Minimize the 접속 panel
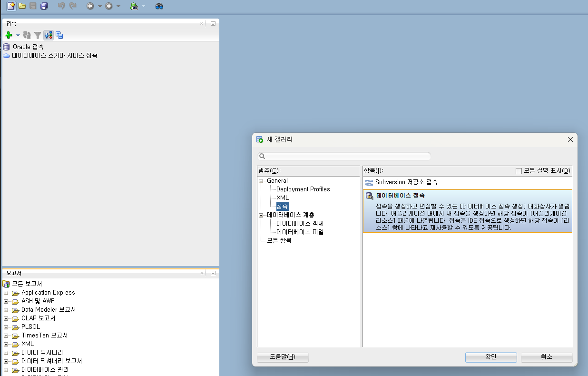Image resolution: width=588 pixels, height=376 pixels. point(213,23)
